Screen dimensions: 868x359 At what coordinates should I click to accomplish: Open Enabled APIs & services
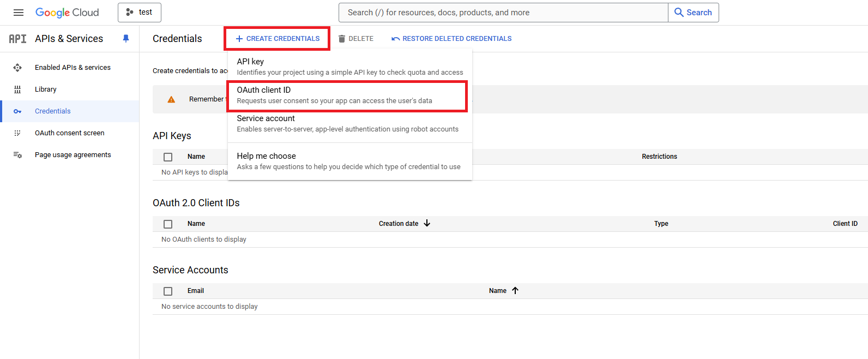pos(73,68)
